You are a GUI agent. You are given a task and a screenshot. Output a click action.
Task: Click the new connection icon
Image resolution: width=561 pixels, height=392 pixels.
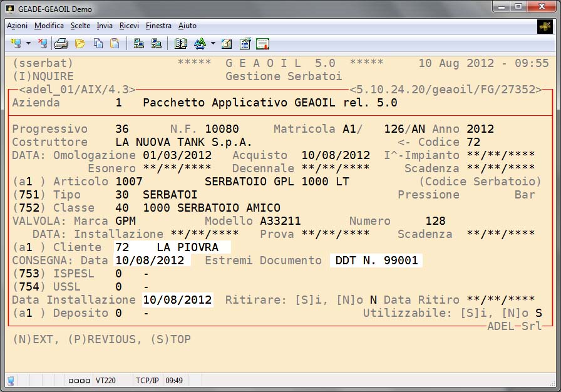[x=16, y=43]
